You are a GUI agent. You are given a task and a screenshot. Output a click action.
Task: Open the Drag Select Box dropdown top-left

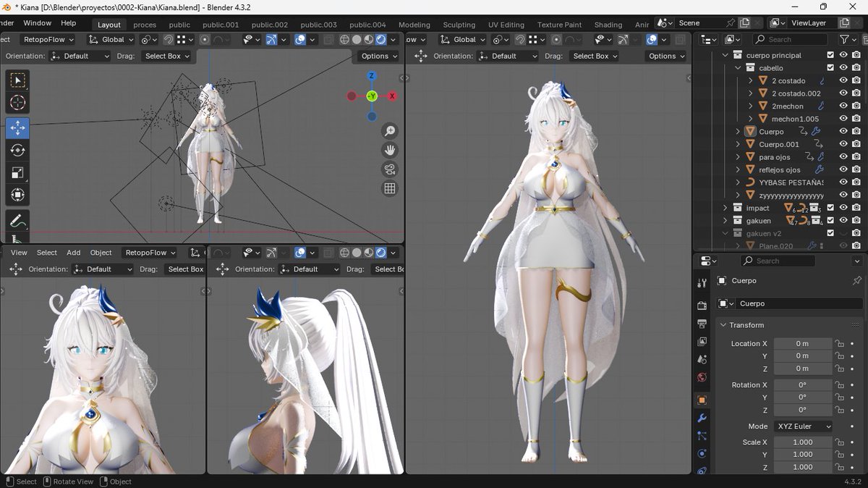coord(166,56)
